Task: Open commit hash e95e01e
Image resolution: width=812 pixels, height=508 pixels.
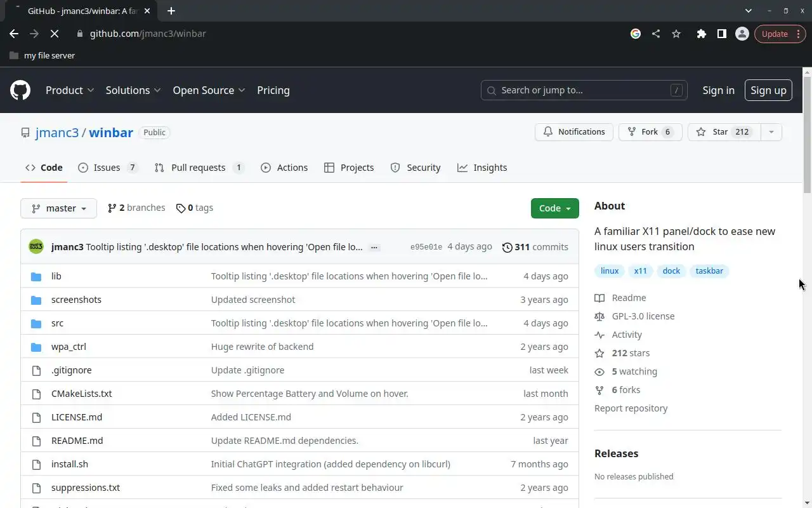Action: point(426,247)
